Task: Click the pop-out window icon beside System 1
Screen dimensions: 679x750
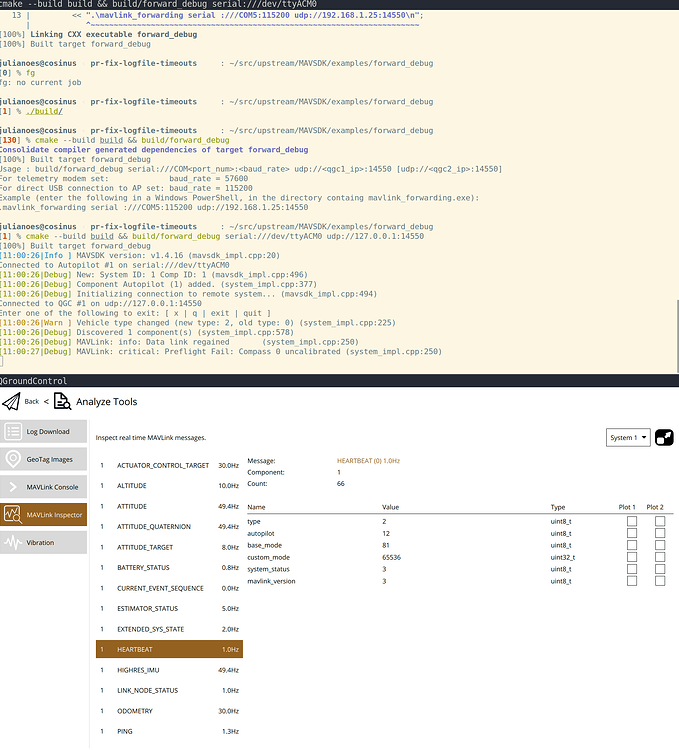Action: (665, 438)
